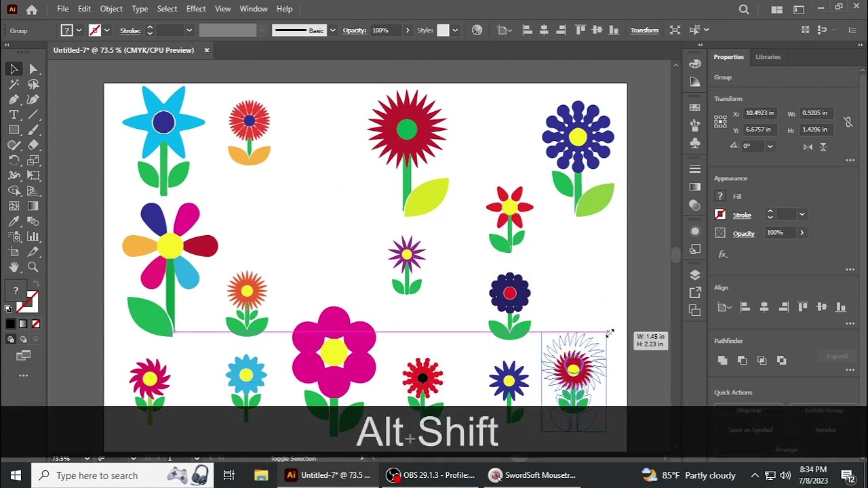
Task: Pick the Magic Wand tool
Action: click(x=14, y=85)
